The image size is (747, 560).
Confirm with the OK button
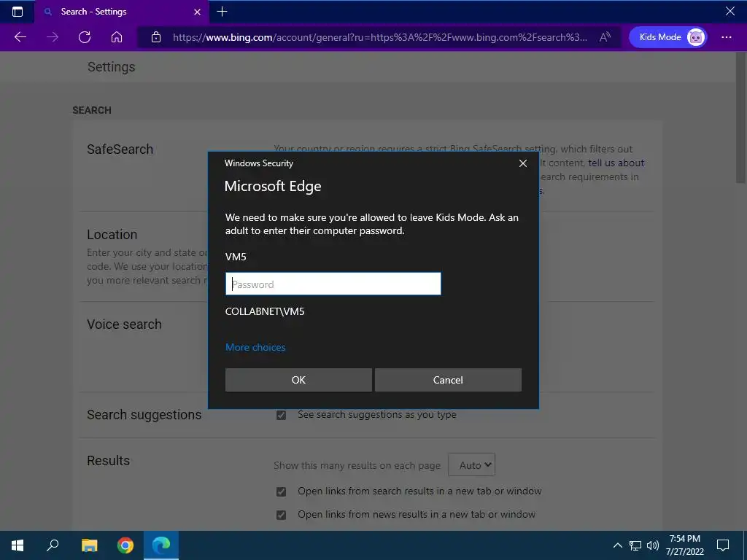tap(298, 380)
